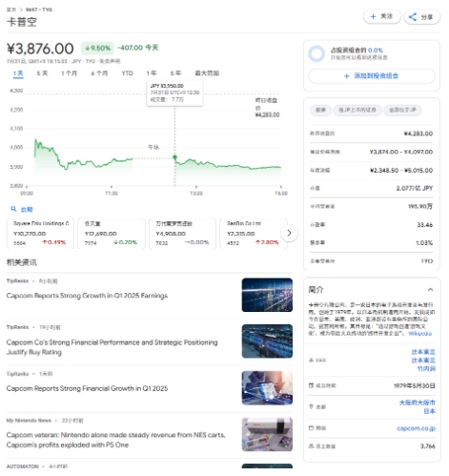This screenshot has width=449, height=476.
Task: Select the 最大范围 chart range tab
Action: (x=207, y=73)
